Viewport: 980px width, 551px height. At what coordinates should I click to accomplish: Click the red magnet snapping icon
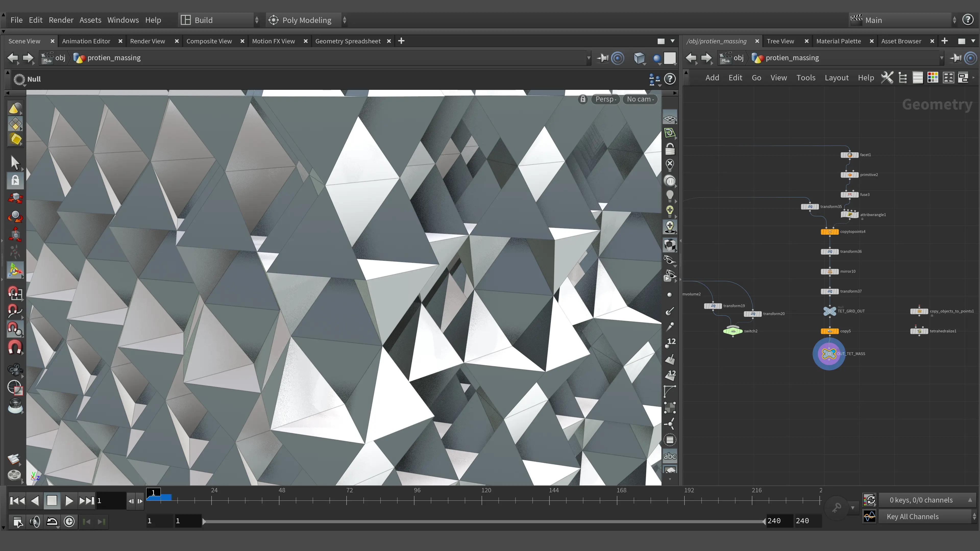coord(15,347)
